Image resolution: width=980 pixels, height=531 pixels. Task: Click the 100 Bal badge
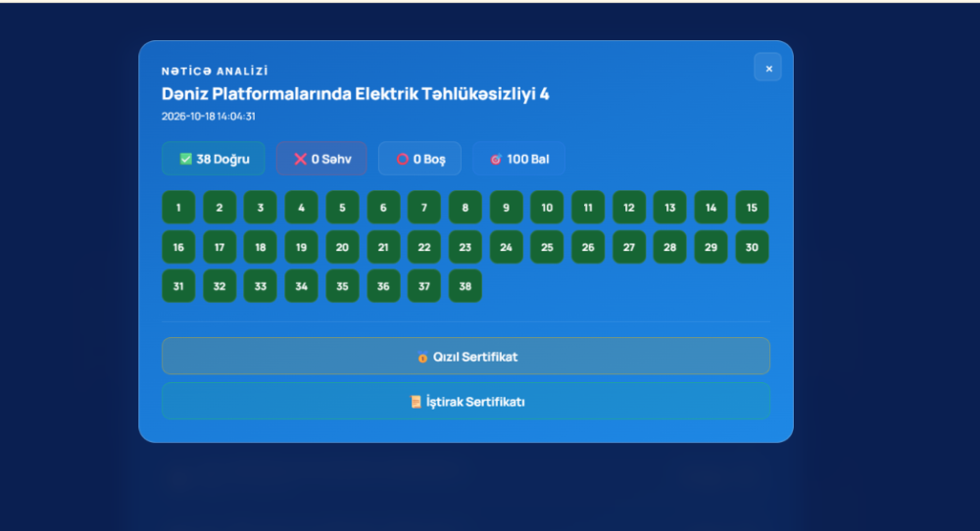(518, 159)
